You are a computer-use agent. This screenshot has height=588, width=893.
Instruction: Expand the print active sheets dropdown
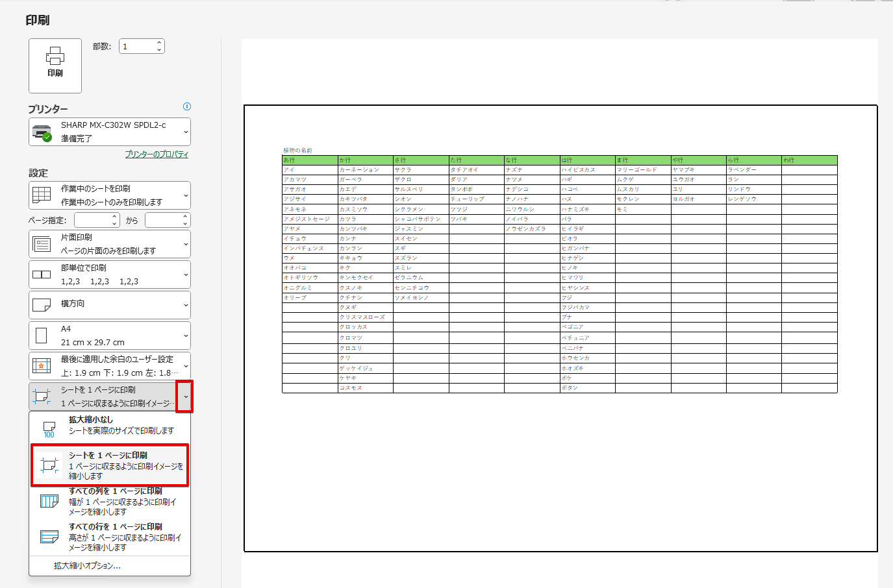click(x=186, y=195)
